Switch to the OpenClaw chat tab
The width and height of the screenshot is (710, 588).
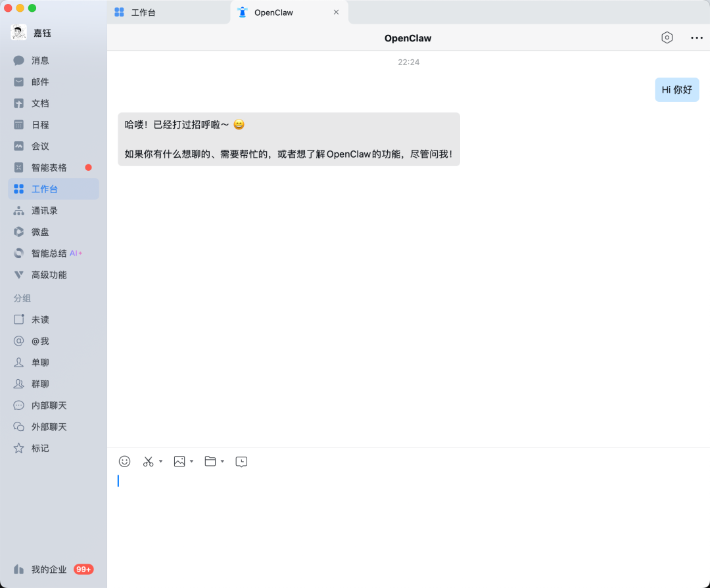[273, 12]
